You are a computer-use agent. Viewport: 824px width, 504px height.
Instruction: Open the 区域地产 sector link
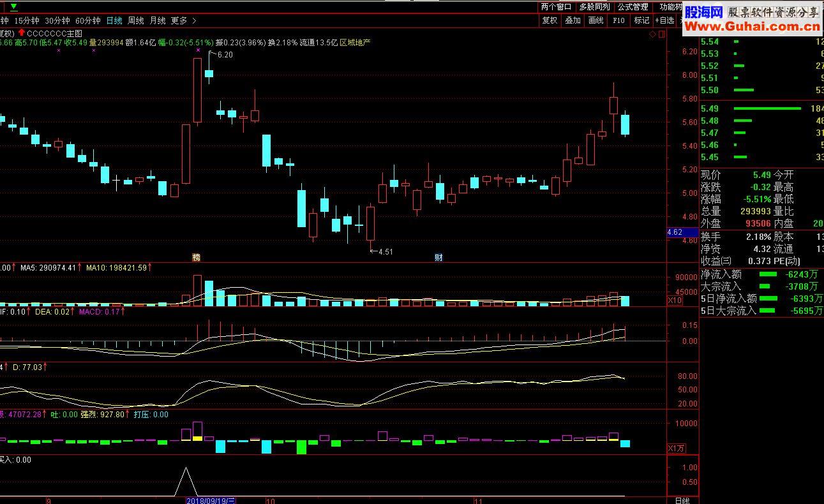tap(355, 42)
